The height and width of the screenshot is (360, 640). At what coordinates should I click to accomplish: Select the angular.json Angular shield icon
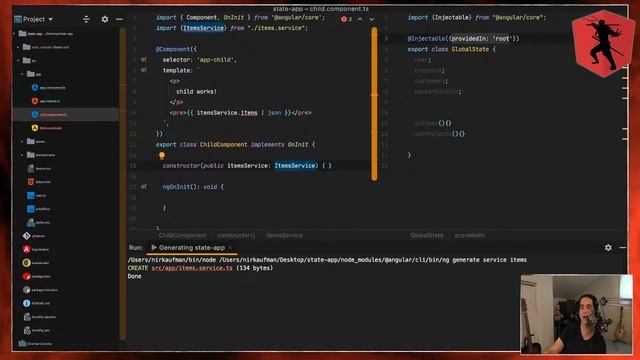(27, 249)
